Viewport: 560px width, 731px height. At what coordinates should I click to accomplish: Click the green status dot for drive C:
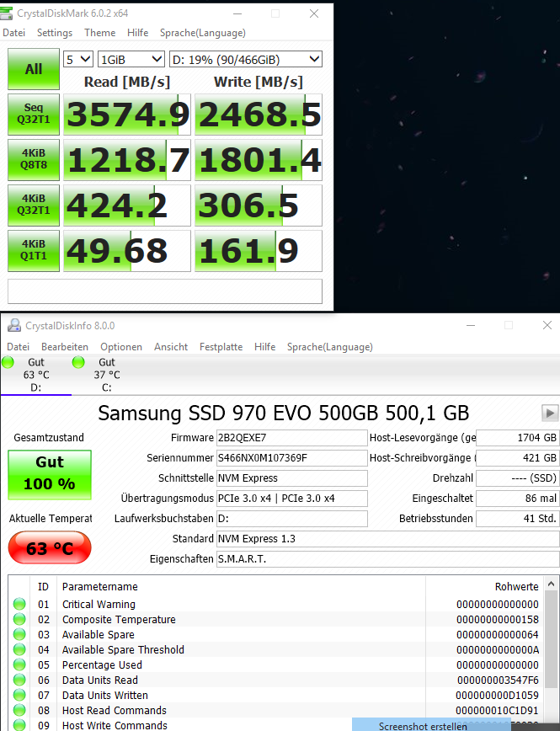(78, 362)
